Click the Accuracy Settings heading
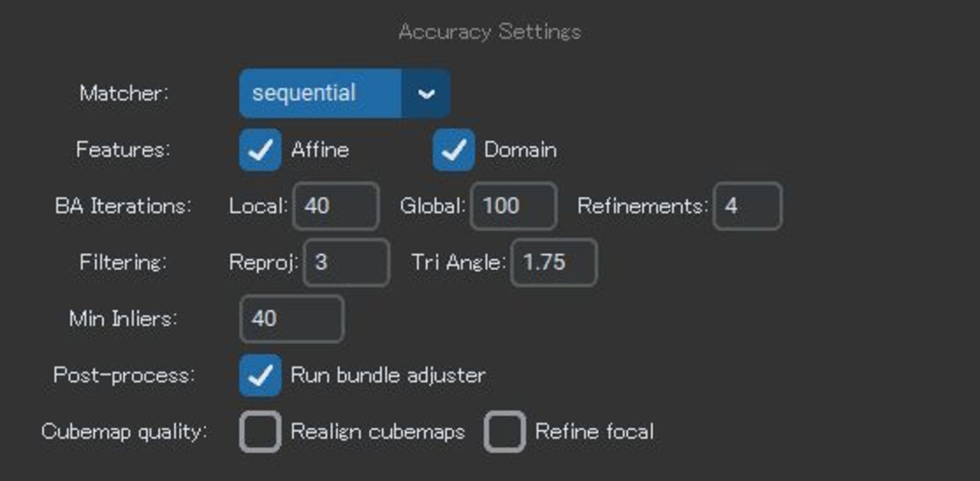Screen dimensions: 980x481 point(489,31)
